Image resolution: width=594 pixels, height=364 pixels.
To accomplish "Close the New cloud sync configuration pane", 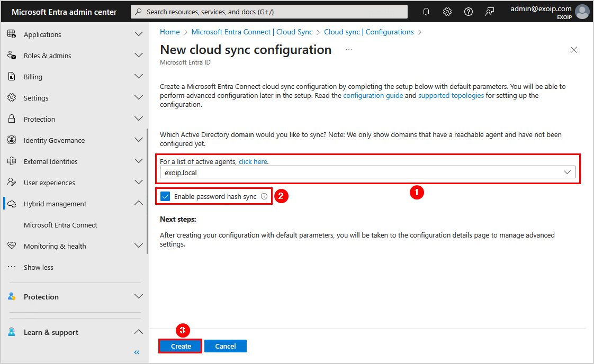I will click(574, 50).
